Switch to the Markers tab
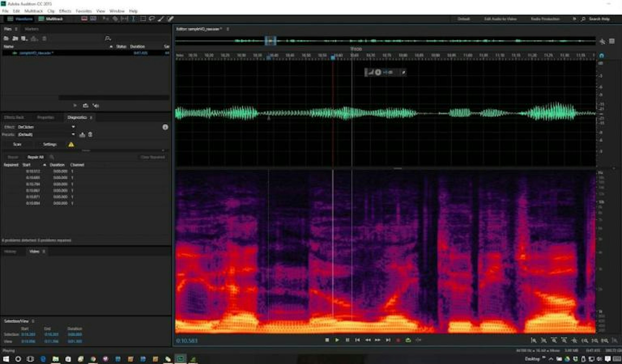This screenshot has width=622, height=364. pyautogui.click(x=31, y=29)
